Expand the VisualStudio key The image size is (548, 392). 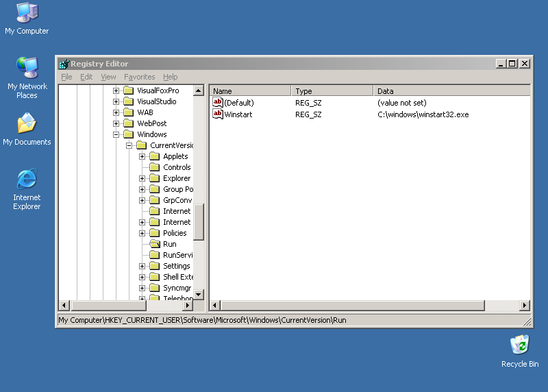[116, 101]
